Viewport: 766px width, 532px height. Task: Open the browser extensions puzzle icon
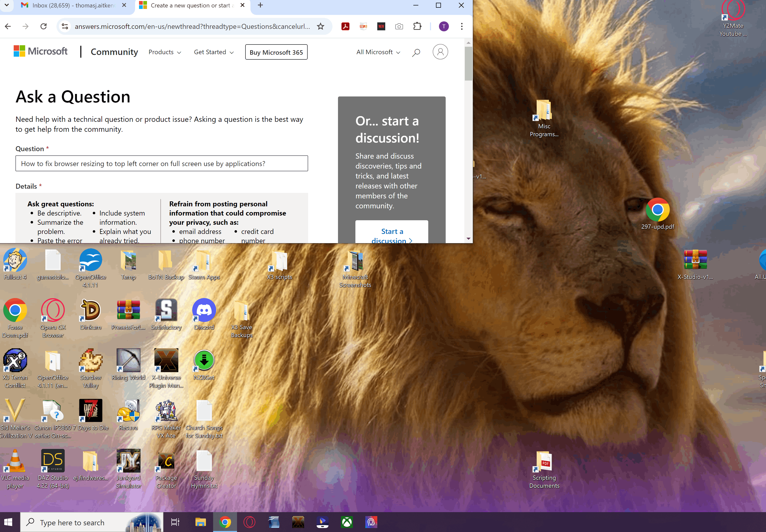pos(417,26)
